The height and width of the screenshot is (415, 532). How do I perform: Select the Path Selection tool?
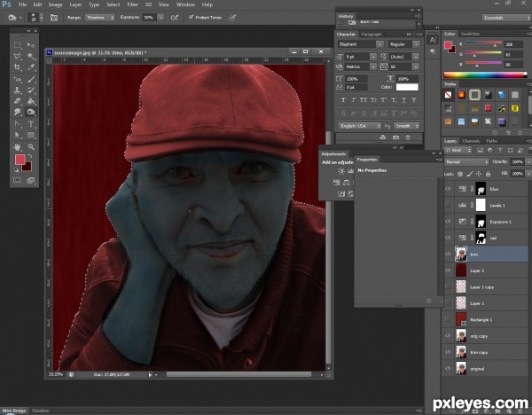click(x=17, y=135)
